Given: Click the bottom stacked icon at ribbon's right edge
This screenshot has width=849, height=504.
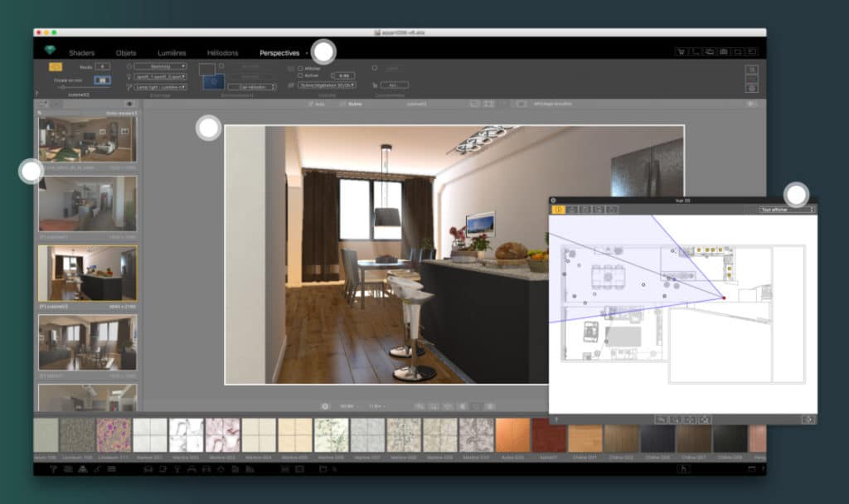Looking at the screenshot, I should tap(752, 88).
